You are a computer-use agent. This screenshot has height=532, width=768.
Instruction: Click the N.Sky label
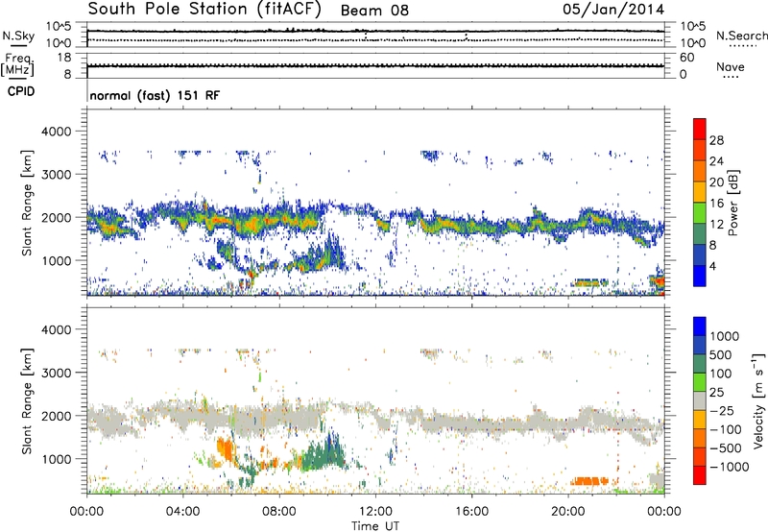click(18, 36)
